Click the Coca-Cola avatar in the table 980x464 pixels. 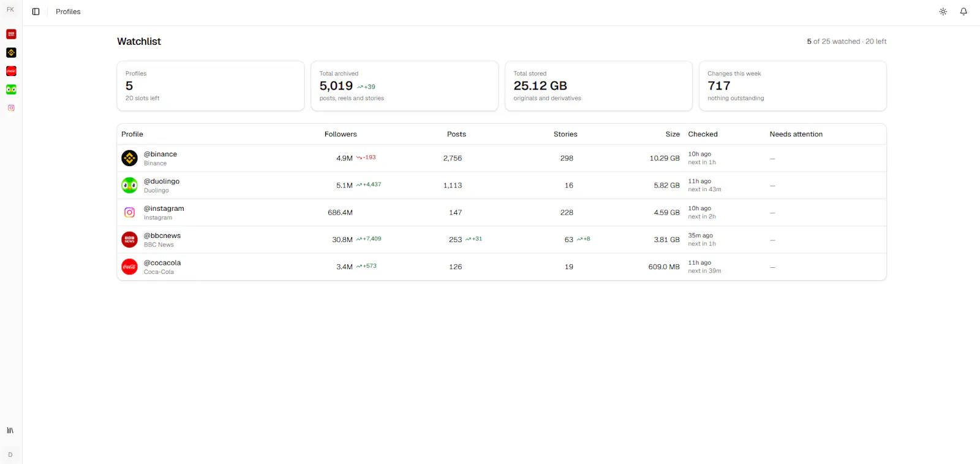129,267
